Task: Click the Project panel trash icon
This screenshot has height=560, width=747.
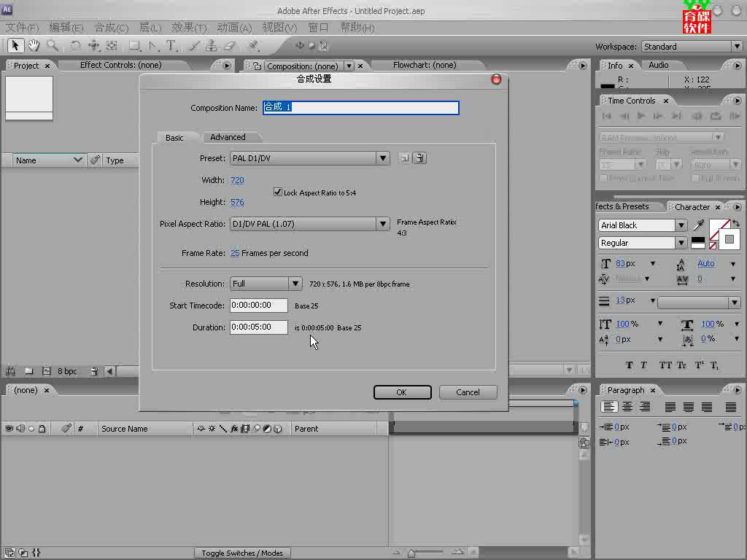Action: click(x=94, y=371)
